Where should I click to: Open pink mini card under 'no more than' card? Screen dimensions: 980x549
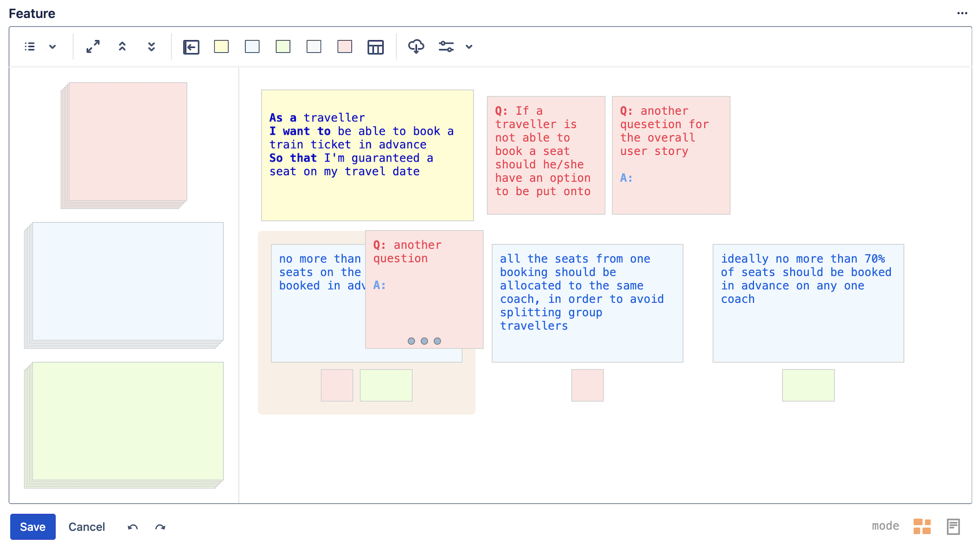click(x=337, y=385)
